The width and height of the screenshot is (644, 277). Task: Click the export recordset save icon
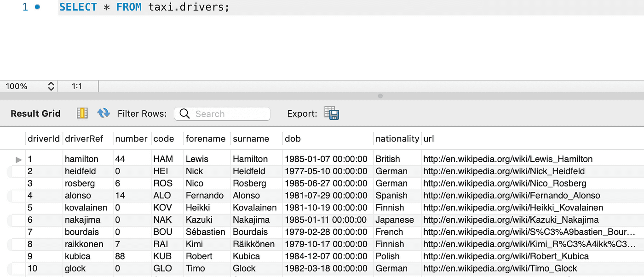click(331, 113)
